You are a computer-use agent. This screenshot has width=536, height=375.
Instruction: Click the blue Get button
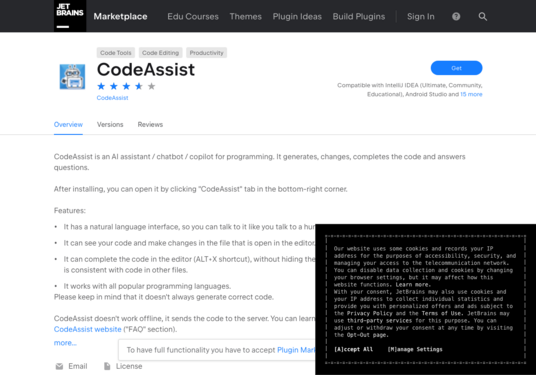coord(456,68)
